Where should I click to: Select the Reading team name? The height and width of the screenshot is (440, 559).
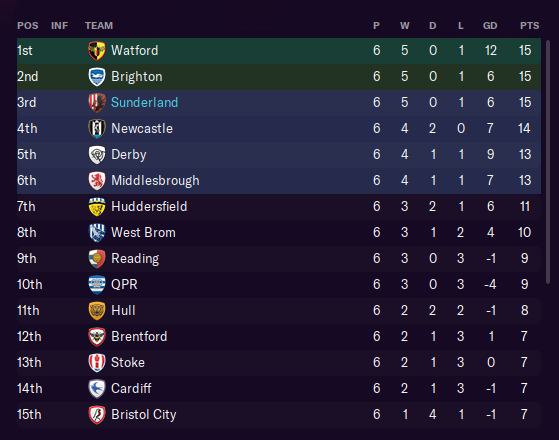[135, 259]
